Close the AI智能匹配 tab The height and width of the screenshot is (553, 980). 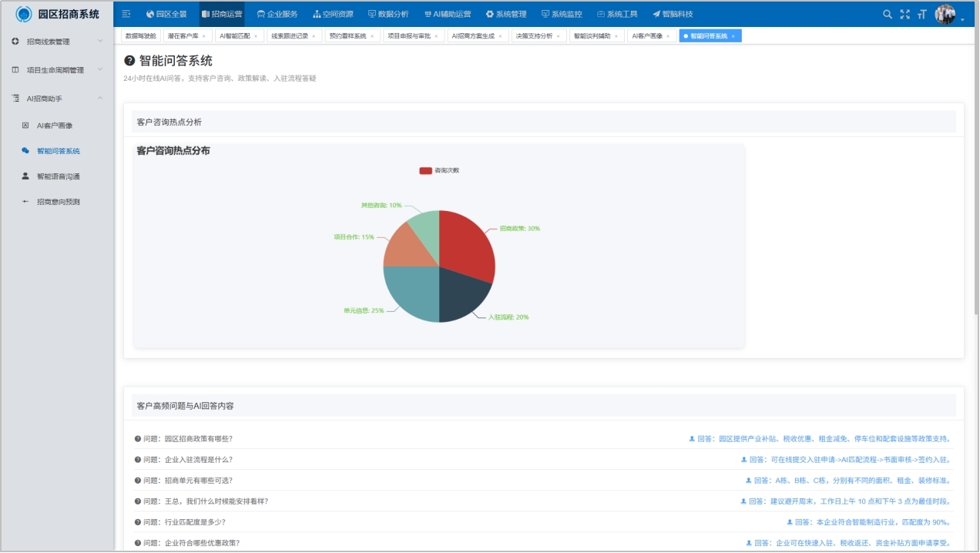coord(256,36)
